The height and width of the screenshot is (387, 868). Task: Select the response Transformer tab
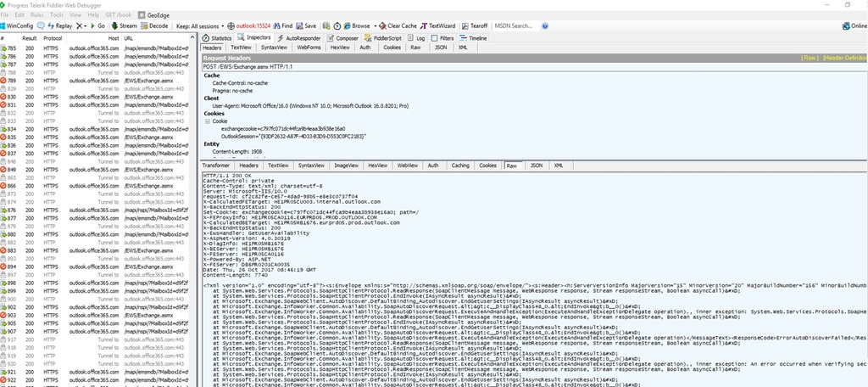[x=216, y=165]
